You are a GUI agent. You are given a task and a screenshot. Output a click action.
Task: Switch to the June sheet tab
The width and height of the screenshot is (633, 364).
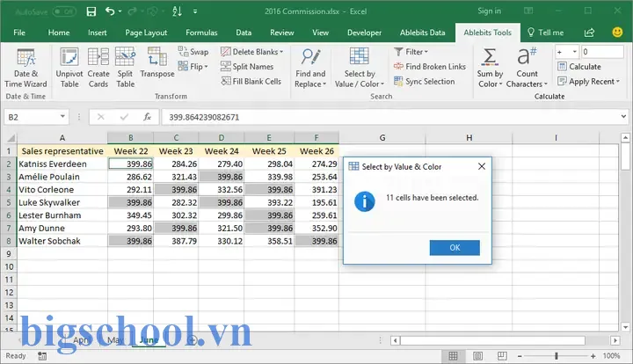click(x=149, y=340)
